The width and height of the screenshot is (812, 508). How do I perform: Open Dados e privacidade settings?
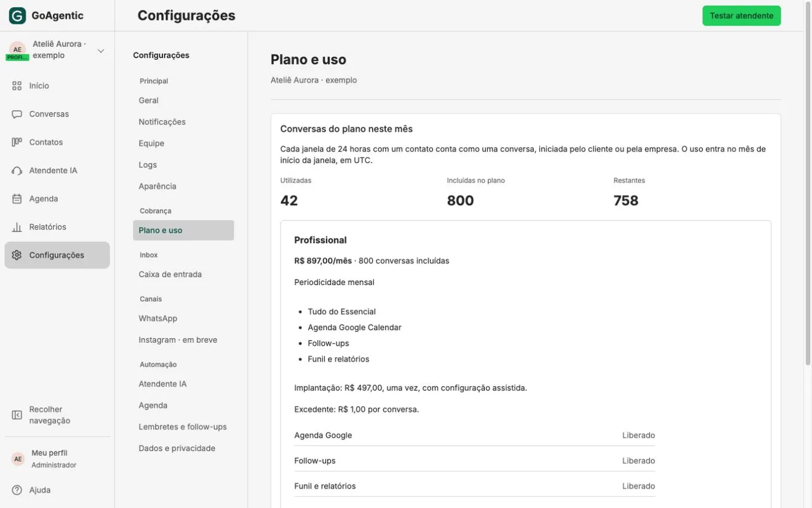click(x=183, y=448)
